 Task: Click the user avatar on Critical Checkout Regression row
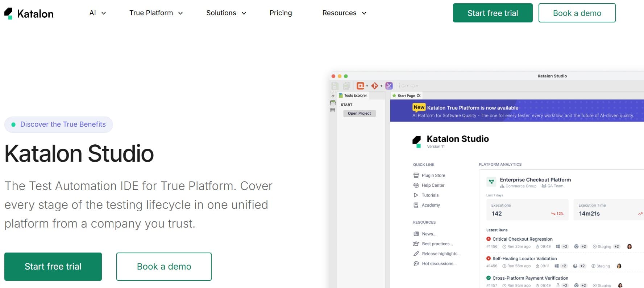click(x=630, y=247)
